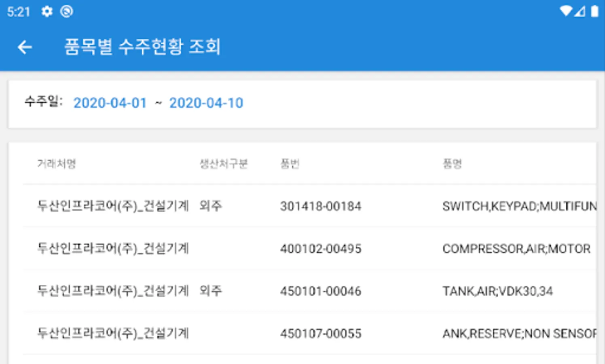Select part number 450107-00055
This screenshot has width=605, height=364.
321,334
